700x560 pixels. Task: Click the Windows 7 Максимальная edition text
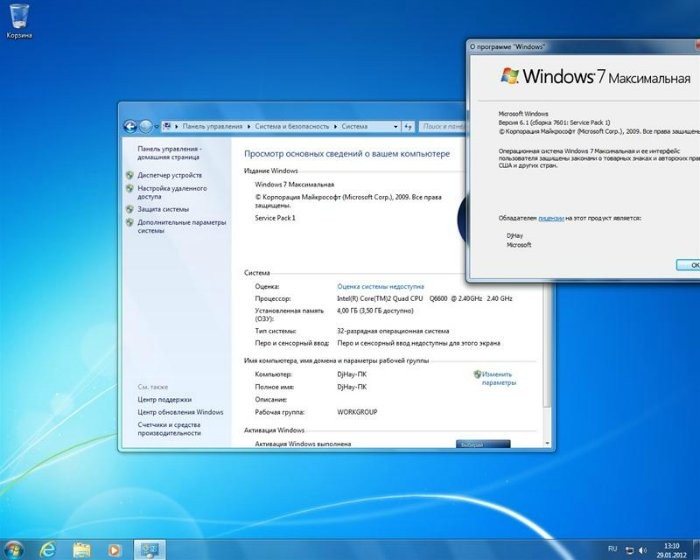294,184
